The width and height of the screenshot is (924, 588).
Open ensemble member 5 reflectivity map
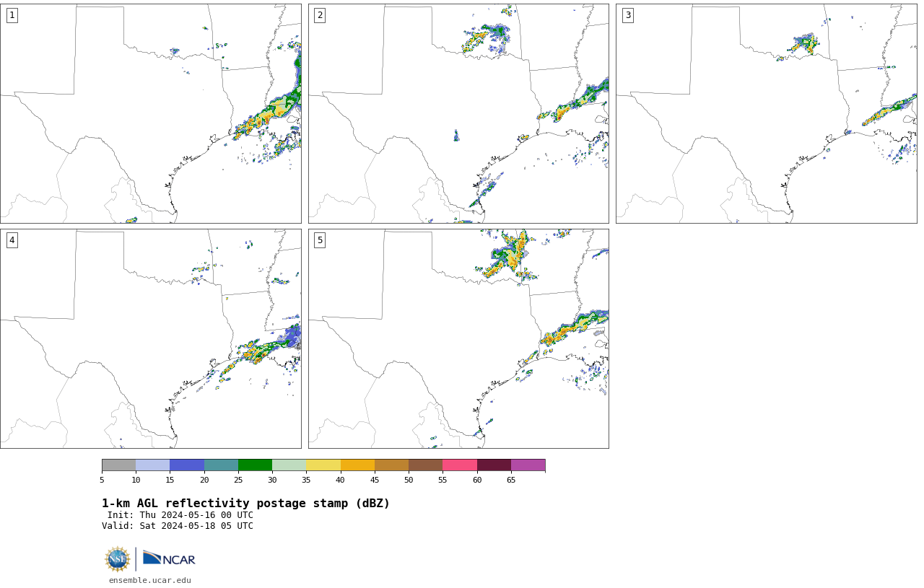tap(458, 338)
